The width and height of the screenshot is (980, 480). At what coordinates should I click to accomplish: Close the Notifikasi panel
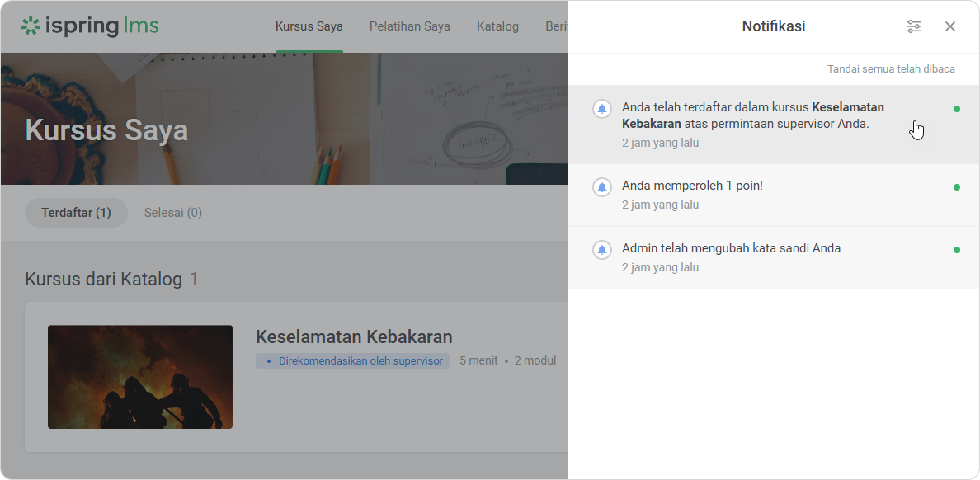[x=950, y=26]
